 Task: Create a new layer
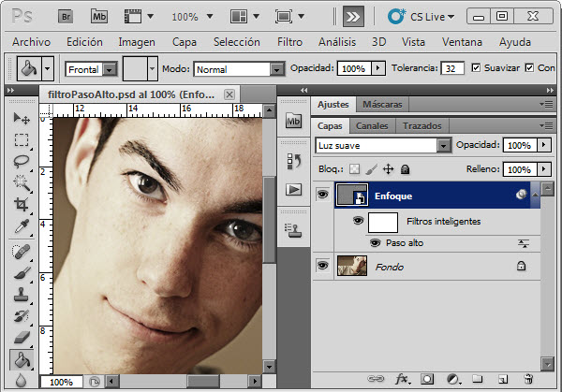(503, 379)
